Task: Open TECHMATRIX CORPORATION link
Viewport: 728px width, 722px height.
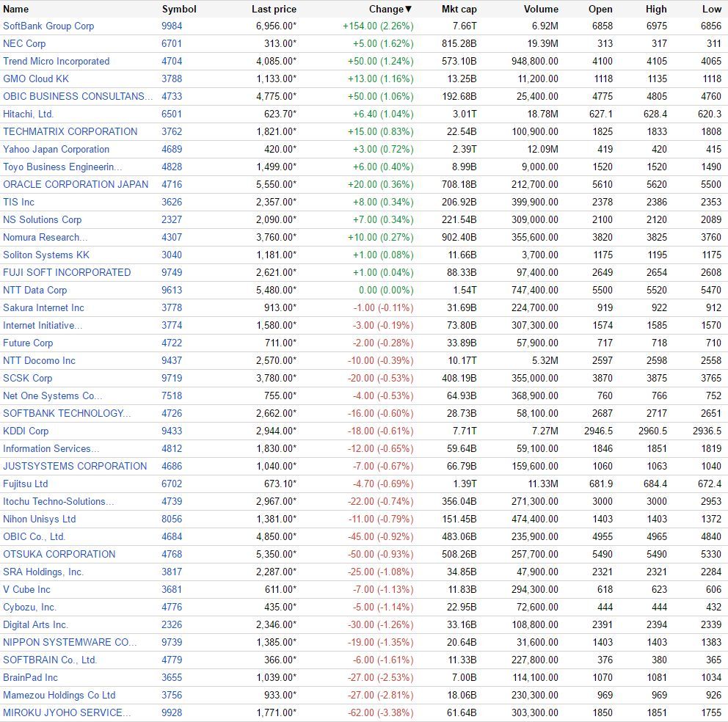Action: click(x=70, y=132)
